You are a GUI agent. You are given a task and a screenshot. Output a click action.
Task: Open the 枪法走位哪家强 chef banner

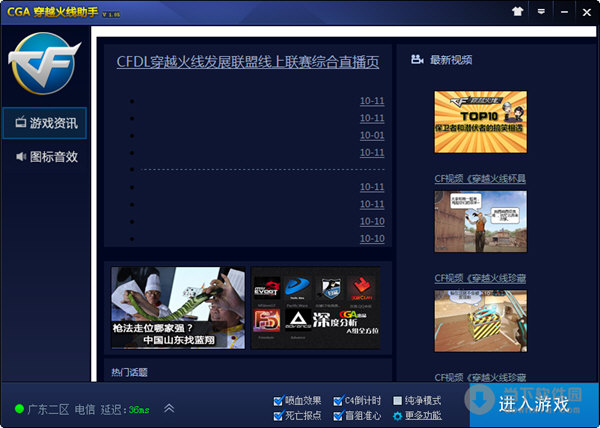178,308
